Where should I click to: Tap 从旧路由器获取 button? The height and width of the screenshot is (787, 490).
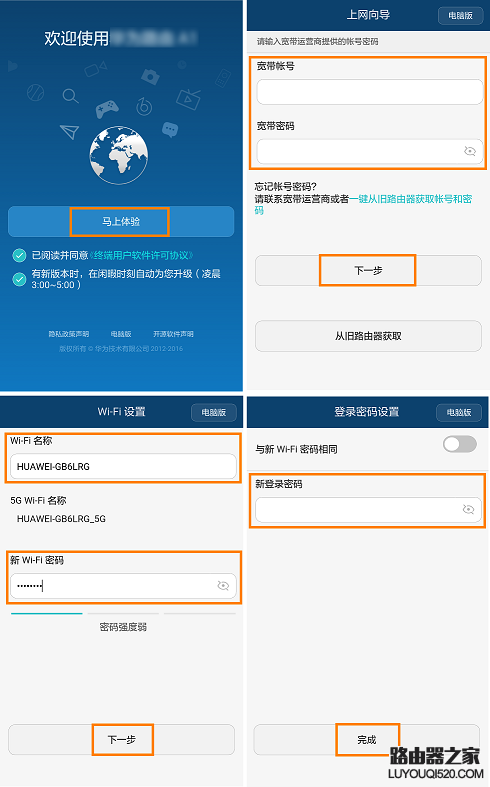pyautogui.click(x=368, y=336)
